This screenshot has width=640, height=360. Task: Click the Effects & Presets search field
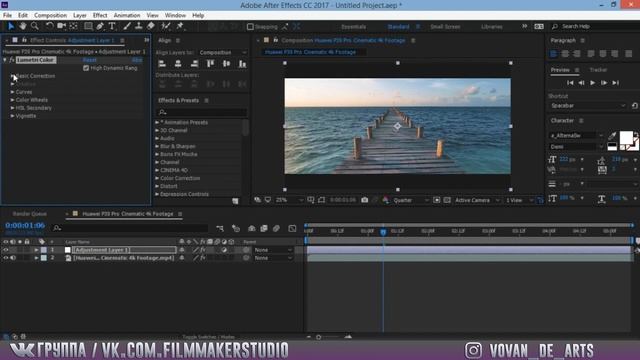coord(202,112)
